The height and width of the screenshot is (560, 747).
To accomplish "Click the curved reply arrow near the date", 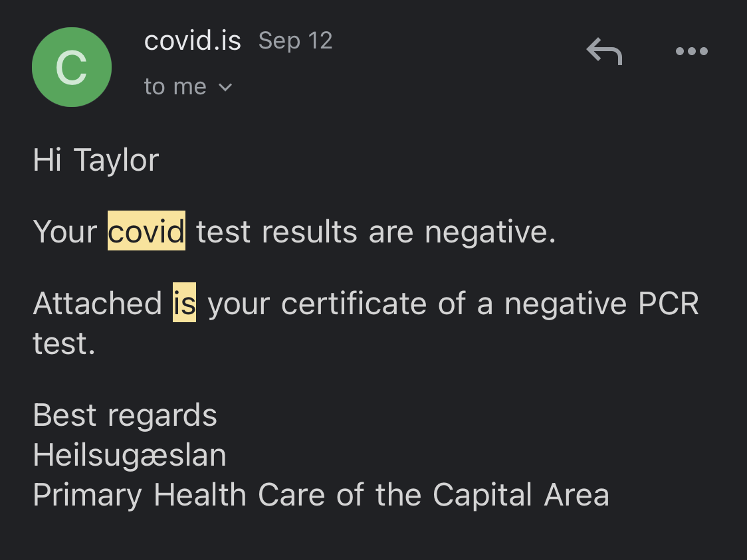I will pos(604,51).
